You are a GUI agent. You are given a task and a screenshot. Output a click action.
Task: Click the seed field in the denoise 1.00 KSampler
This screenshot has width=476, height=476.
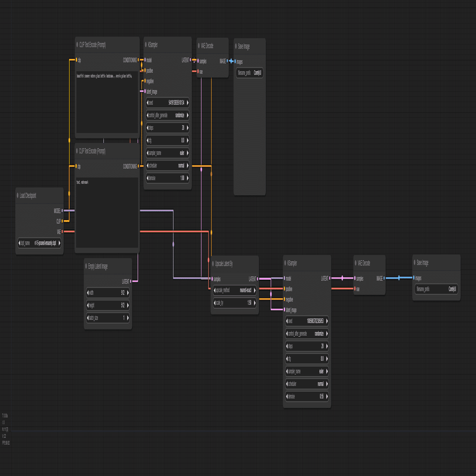(168, 103)
